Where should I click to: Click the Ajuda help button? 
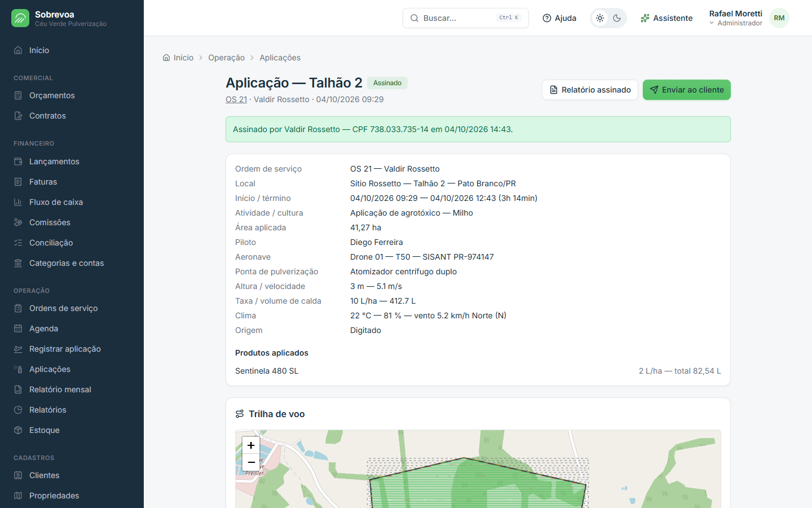559,18
